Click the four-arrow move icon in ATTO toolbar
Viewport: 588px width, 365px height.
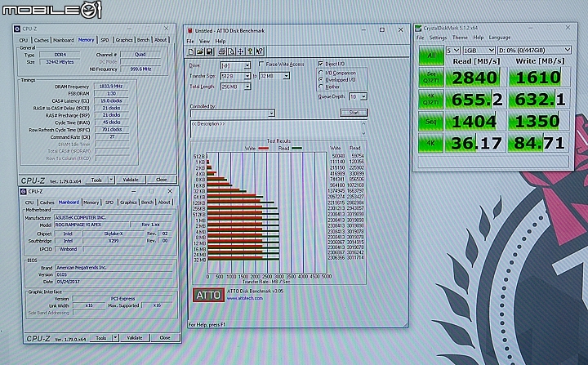pos(240,51)
